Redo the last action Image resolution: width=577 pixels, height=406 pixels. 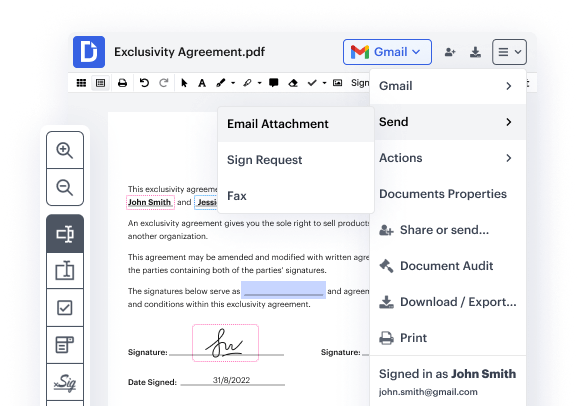tap(163, 83)
